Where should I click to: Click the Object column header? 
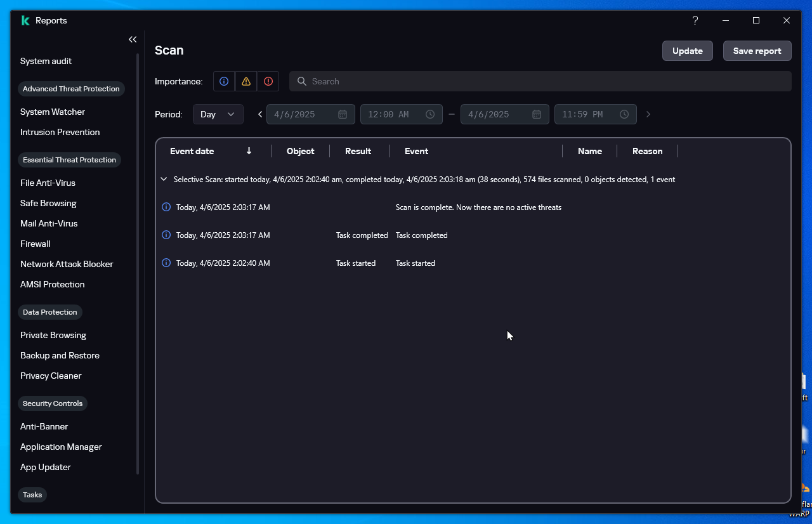301,151
